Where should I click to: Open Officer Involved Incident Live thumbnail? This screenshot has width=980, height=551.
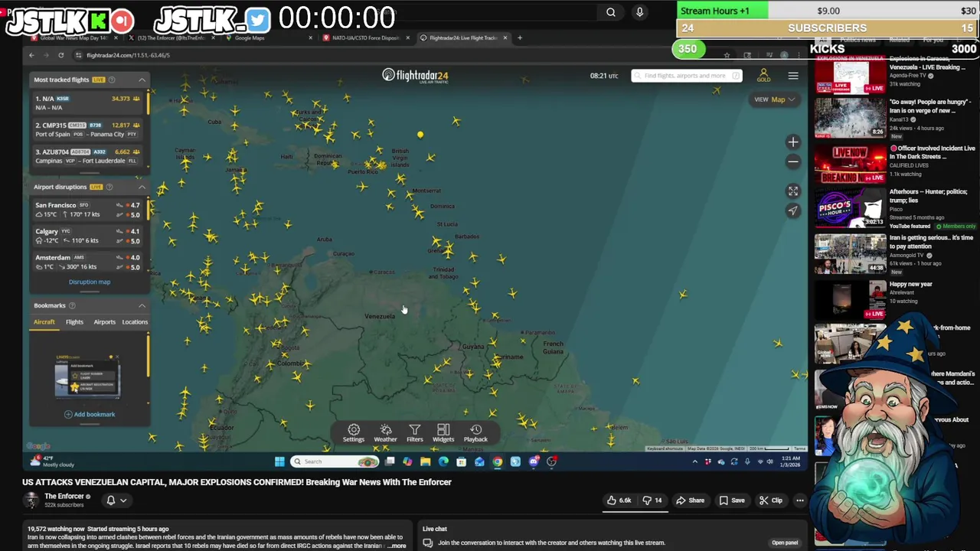coord(850,163)
